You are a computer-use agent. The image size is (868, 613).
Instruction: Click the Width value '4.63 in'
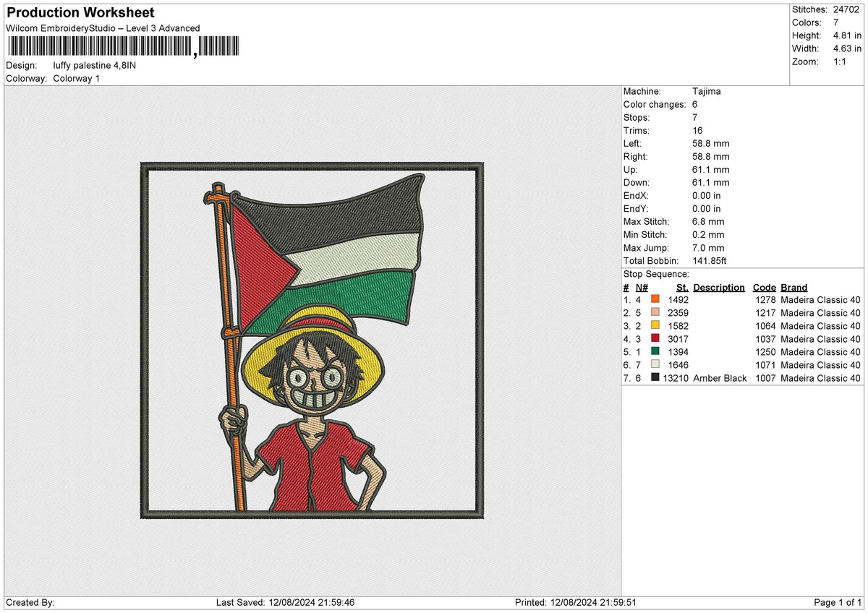[848, 48]
